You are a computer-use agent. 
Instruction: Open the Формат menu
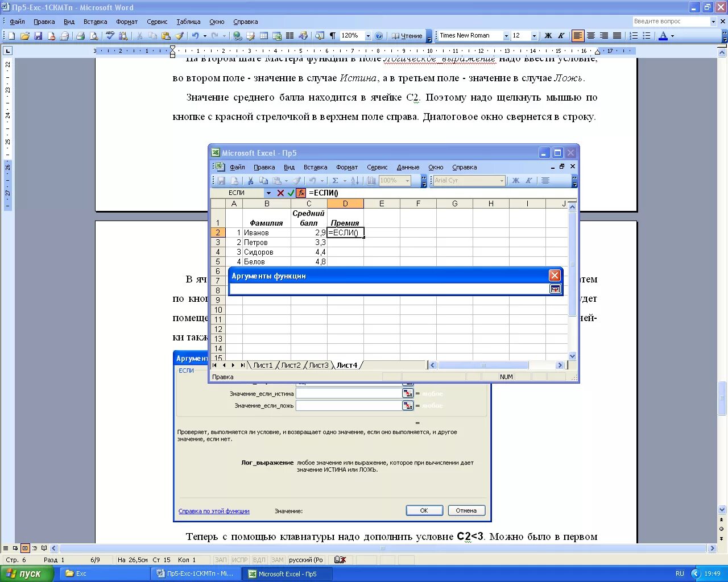coord(127,22)
